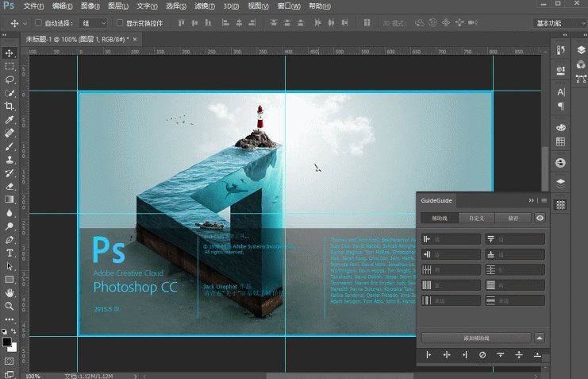Select the Eyedropper tool

(x=10, y=120)
